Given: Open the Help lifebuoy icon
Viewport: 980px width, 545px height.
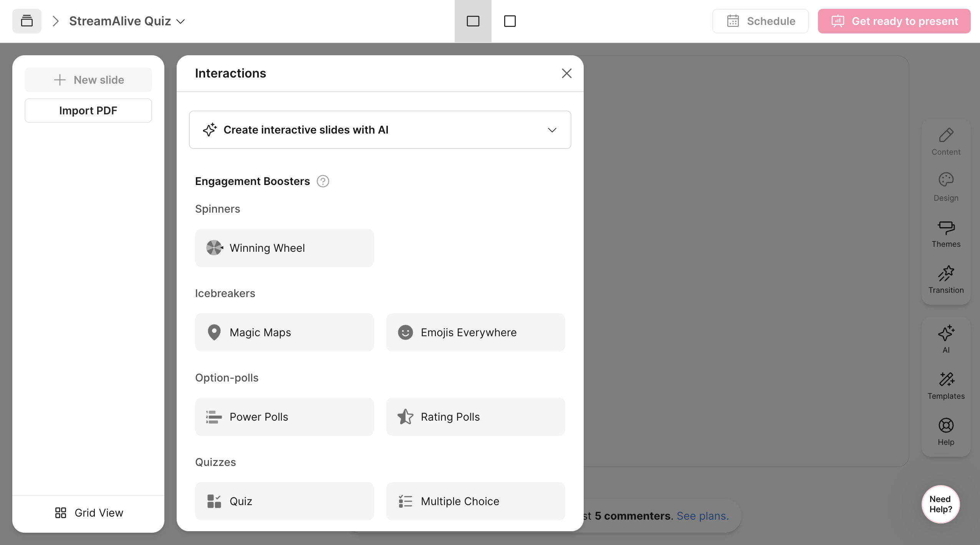Looking at the screenshot, I should coord(946,432).
